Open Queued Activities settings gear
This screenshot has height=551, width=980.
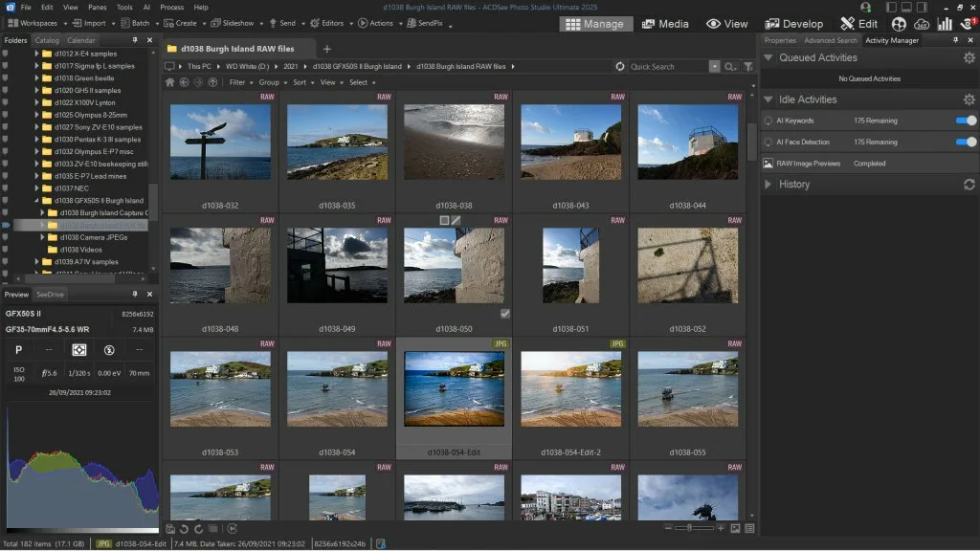[x=969, y=58]
